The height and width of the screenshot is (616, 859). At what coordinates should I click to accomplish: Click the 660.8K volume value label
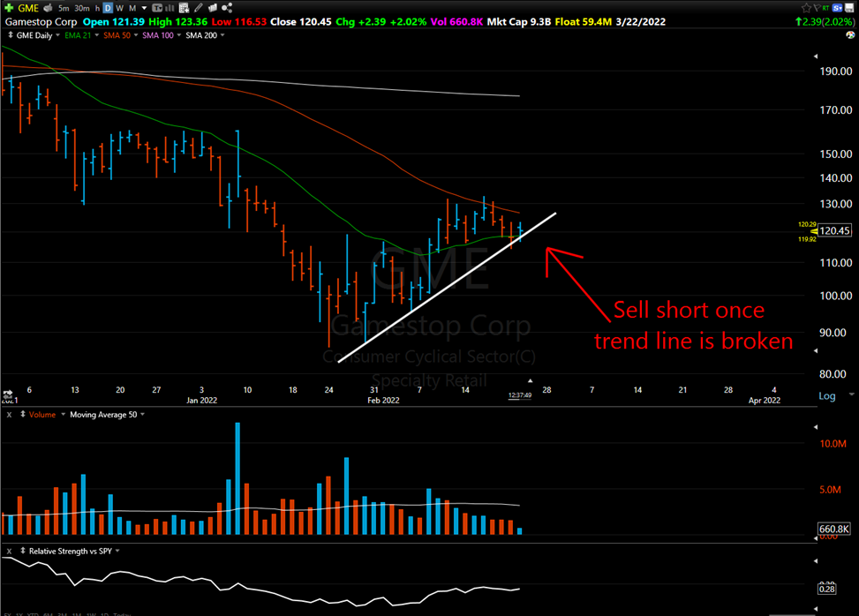833,529
